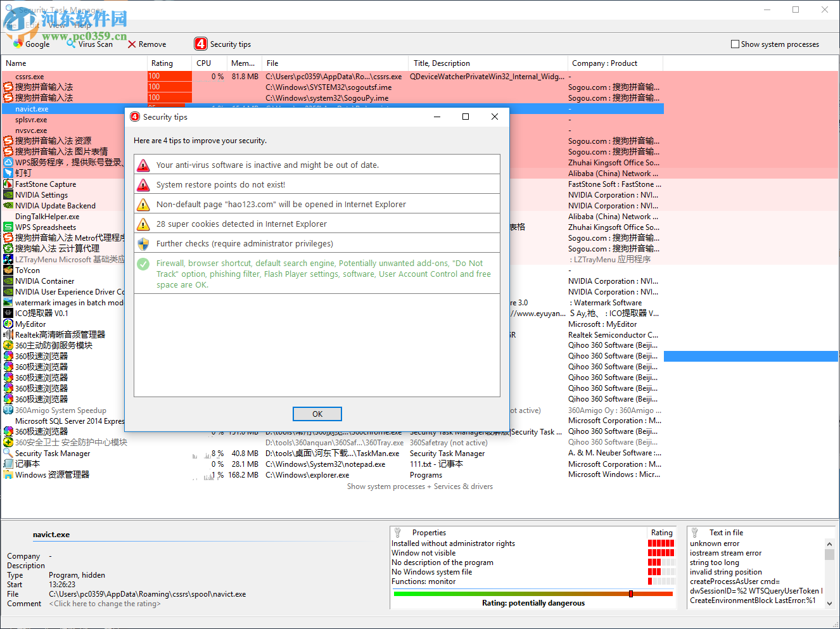The image size is (840, 629).
Task: Click the notepad icon beside 记事本
Action: (9, 464)
